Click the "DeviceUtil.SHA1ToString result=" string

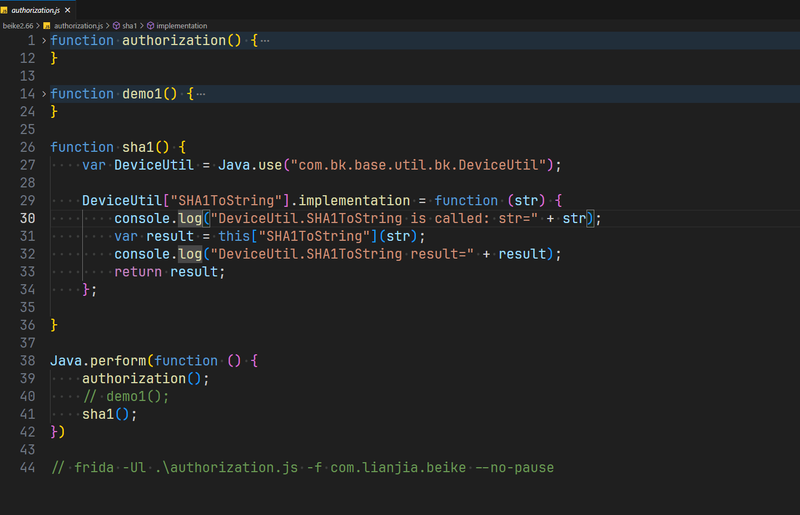point(342,254)
